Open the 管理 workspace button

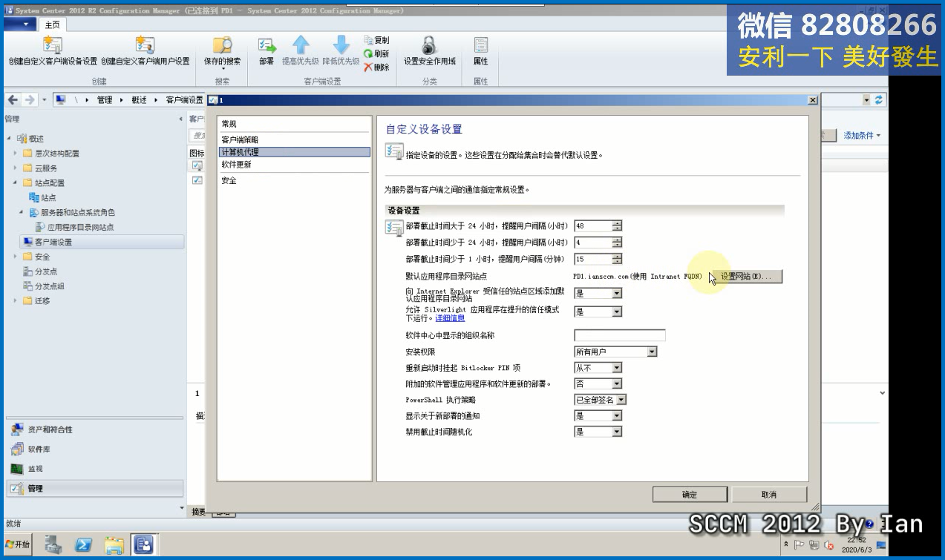point(94,488)
